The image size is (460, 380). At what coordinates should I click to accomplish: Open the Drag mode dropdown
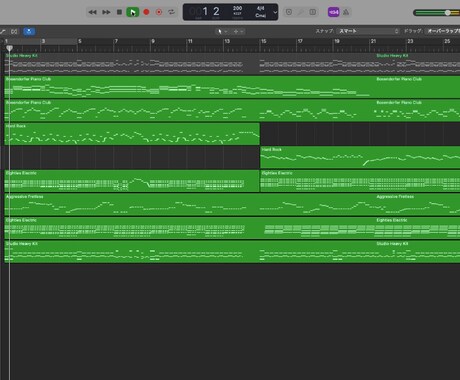point(443,31)
